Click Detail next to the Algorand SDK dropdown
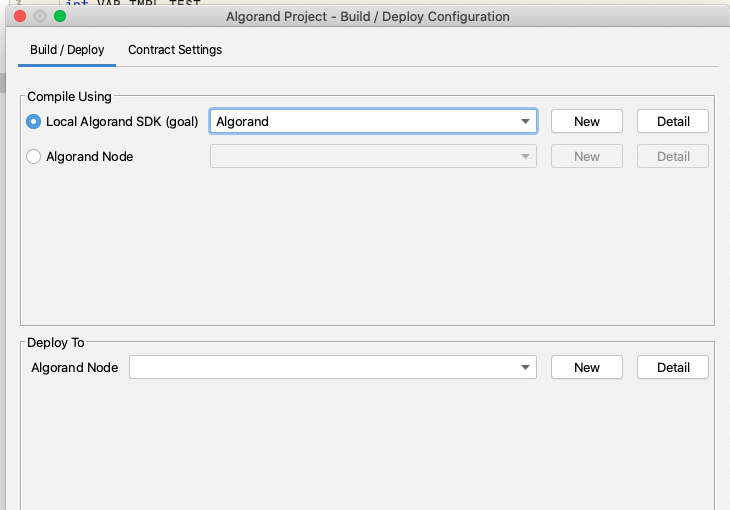The image size is (730, 510). (x=673, y=122)
